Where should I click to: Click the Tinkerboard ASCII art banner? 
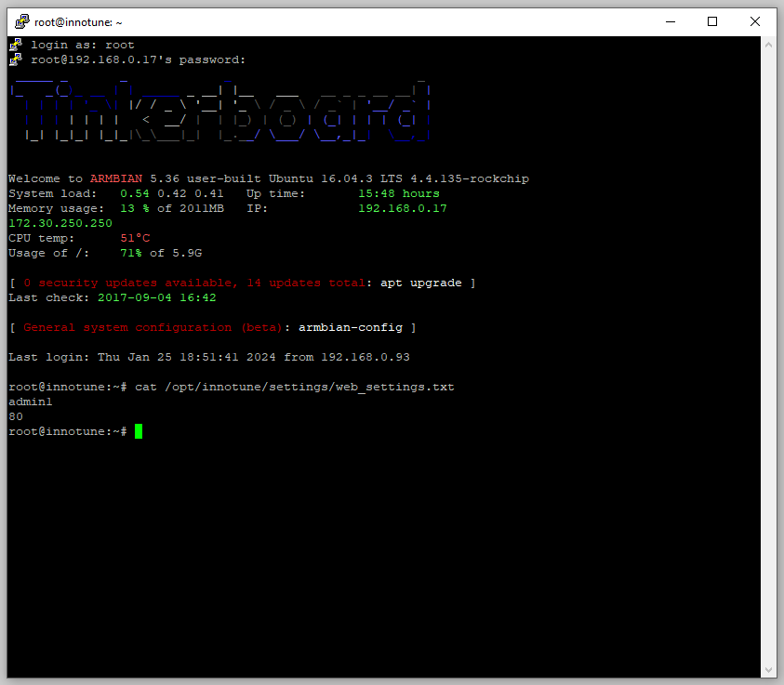click(220, 111)
